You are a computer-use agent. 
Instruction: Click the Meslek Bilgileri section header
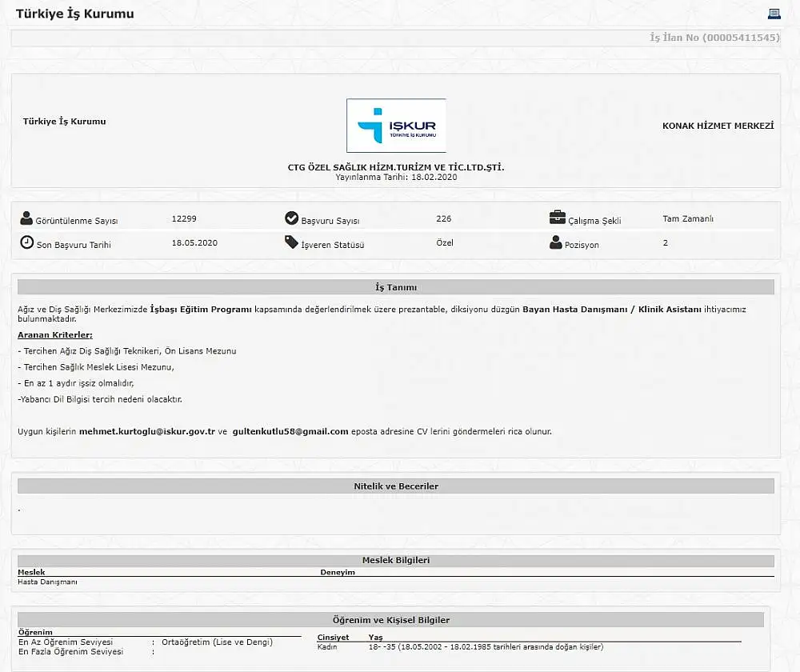(396, 560)
